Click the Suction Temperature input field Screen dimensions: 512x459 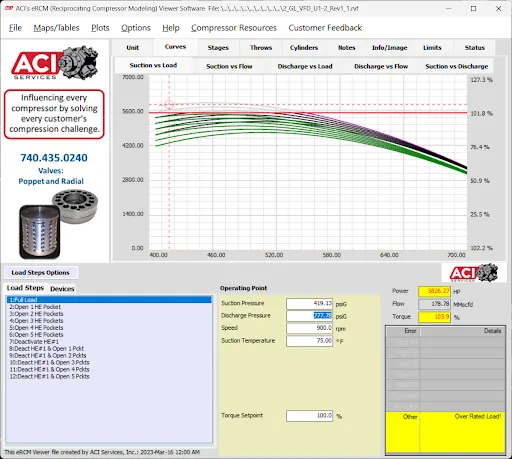click(x=309, y=341)
